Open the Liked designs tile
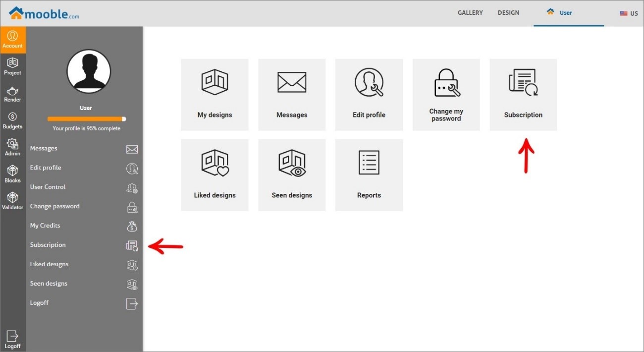Image resolution: width=644 pixels, height=352 pixels. click(215, 175)
